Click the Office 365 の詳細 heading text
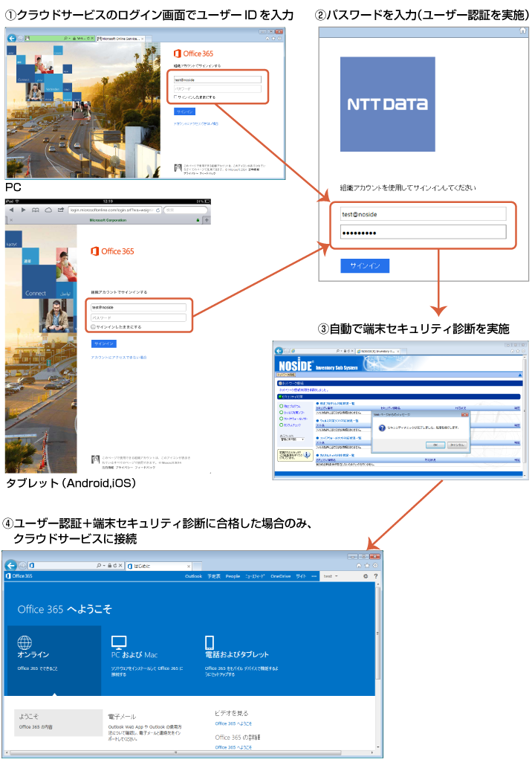Image resolution: width=532 pixels, height=771 pixels. click(x=238, y=737)
